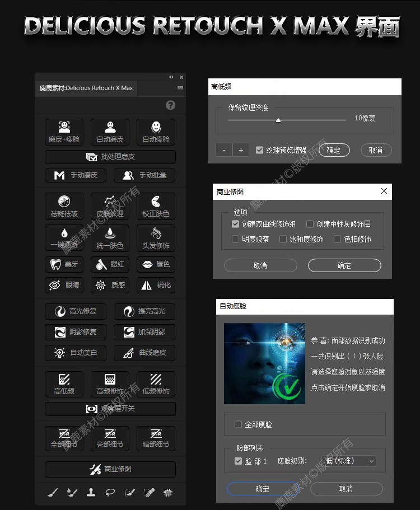Viewport: 420px width, 510px height.
Task: Check 全部瘦脸 option
Action: [x=238, y=424]
